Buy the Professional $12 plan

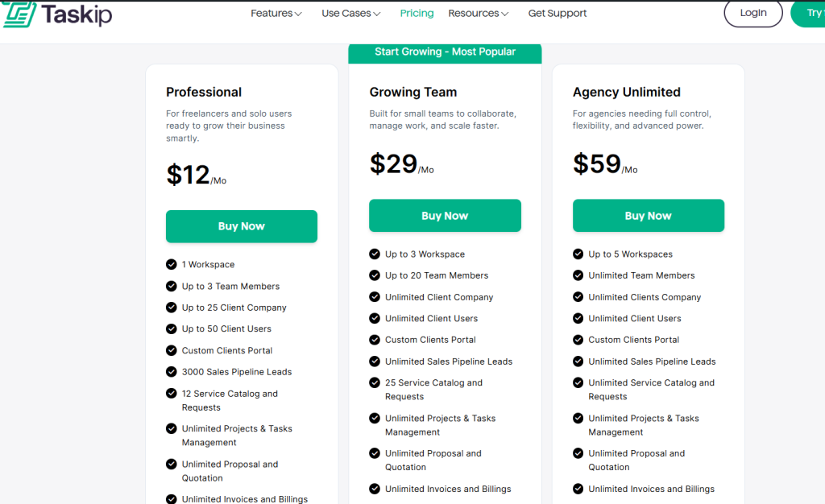click(242, 226)
